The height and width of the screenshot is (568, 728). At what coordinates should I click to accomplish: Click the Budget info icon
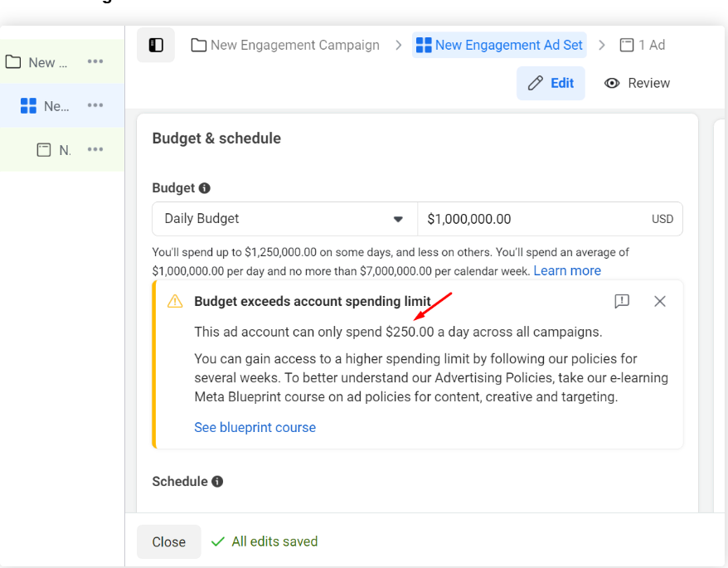pos(205,188)
